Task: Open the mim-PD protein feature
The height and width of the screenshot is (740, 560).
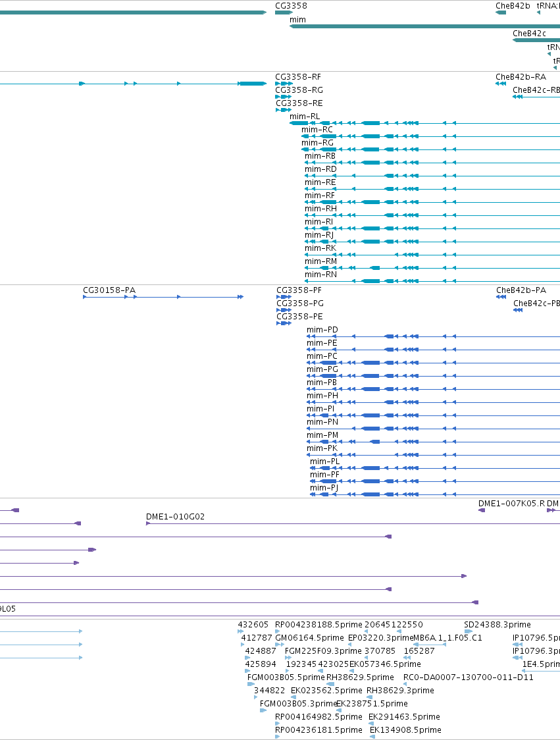Action: (322, 330)
